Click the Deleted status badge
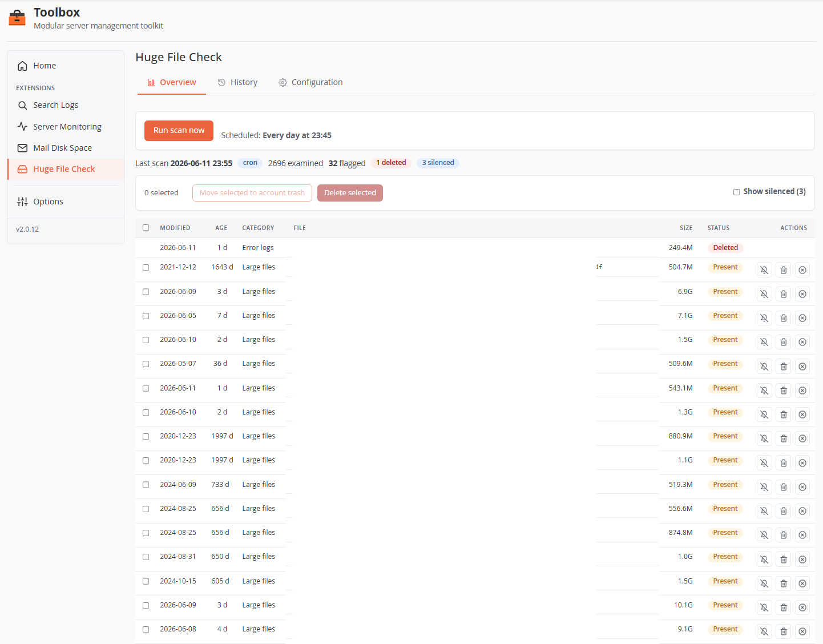The width and height of the screenshot is (823, 644). 725,248
